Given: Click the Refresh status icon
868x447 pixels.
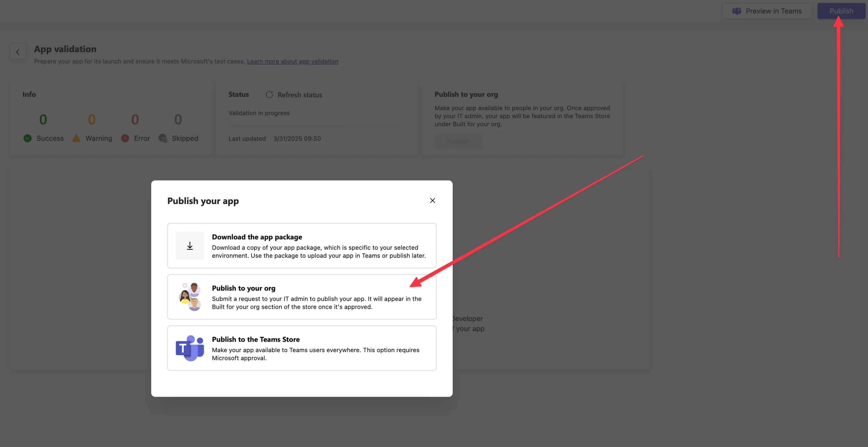Looking at the screenshot, I should [x=269, y=95].
